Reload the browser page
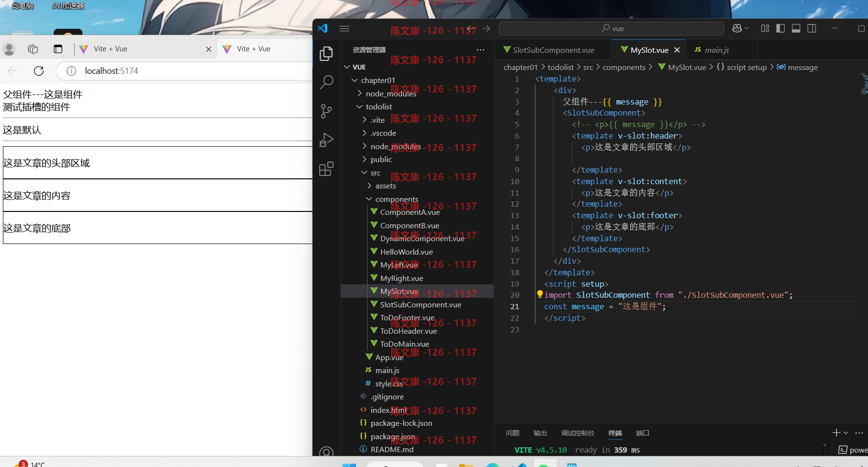Screen dimensions: 868x467 [39, 71]
